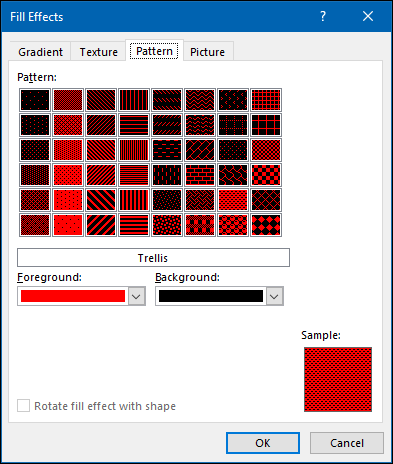This screenshot has height=464, width=393.
Task: Select the 90% mostly red pattern swatch
Action: 68,225
